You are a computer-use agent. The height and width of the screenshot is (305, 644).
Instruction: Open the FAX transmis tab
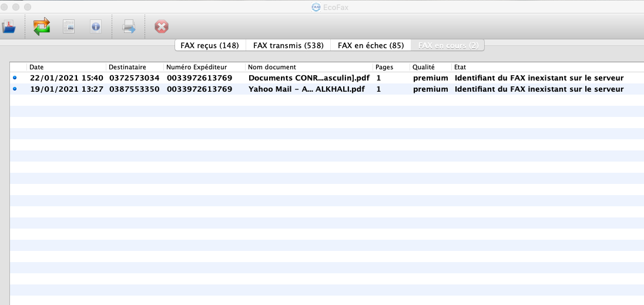(288, 45)
